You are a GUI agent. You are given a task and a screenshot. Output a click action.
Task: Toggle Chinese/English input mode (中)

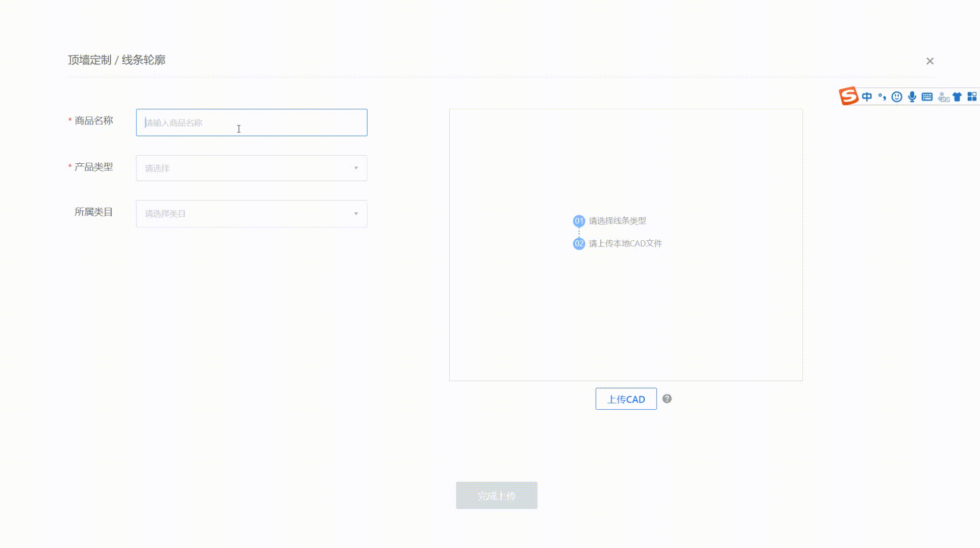pyautogui.click(x=867, y=96)
